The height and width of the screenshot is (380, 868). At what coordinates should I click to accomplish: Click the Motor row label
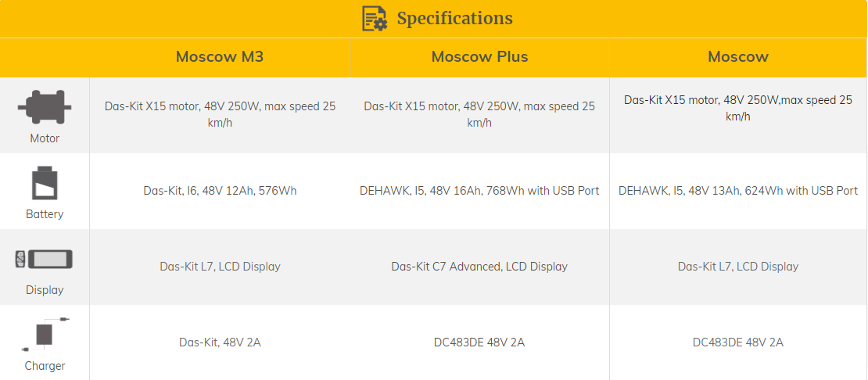pyautogui.click(x=45, y=138)
